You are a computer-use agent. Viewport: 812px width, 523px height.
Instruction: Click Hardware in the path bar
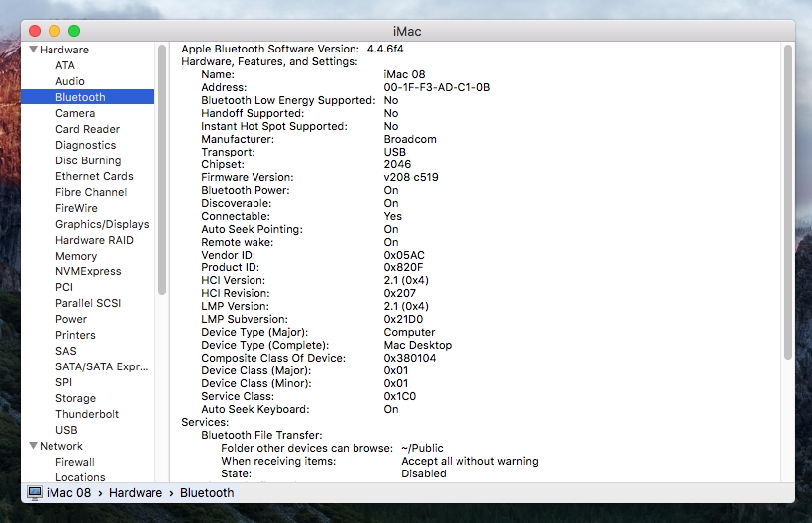(136, 493)
